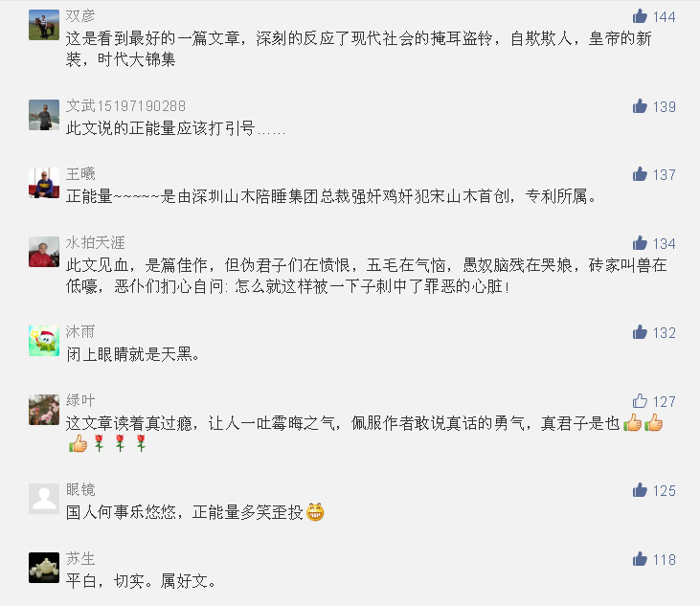Open 苏生's teapot avatar
This screenshot has width=700, height=606.
pyautogui.click(x=44, y=568)
